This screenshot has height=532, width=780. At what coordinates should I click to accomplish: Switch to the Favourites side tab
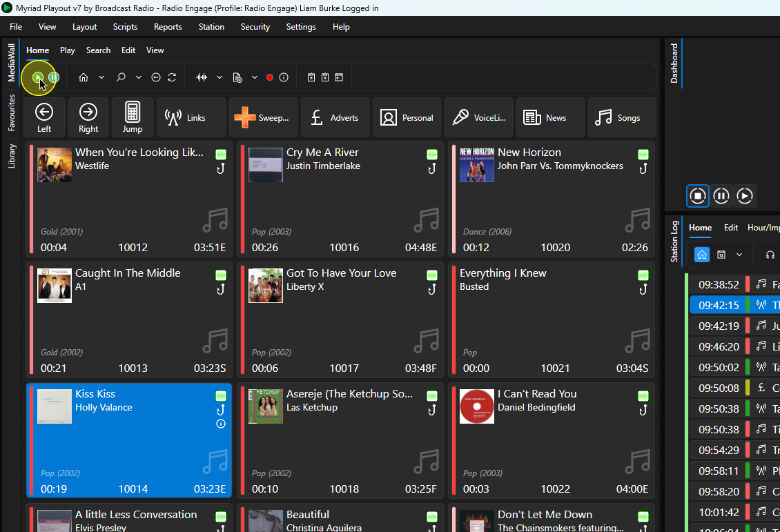[x=12, y=113]
